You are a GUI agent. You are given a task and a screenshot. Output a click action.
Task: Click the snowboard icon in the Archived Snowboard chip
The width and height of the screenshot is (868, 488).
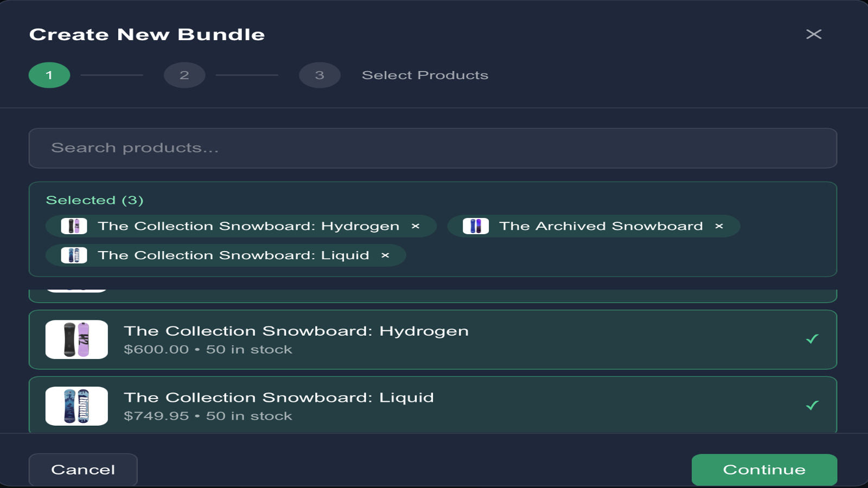[476, 226]
